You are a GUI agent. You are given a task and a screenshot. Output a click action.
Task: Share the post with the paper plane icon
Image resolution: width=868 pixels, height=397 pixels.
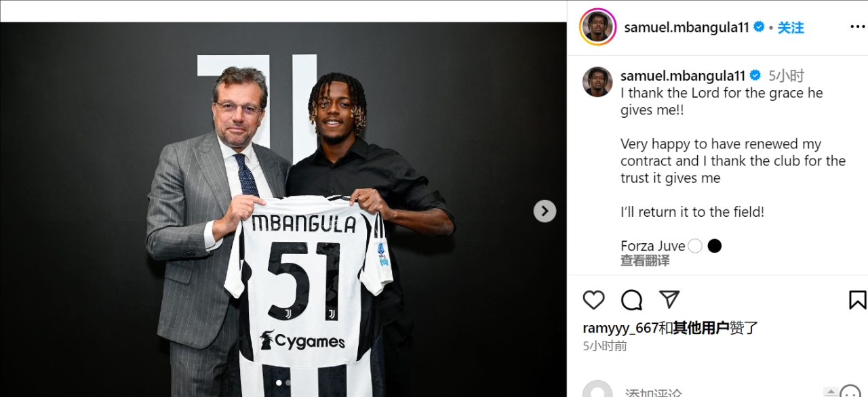(x=669, y=299)
